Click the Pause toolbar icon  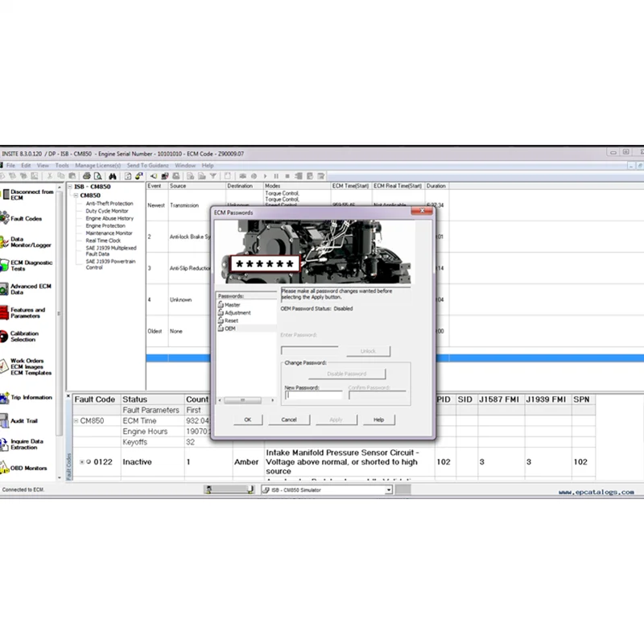pyautogui.click(x=276, y=176)
